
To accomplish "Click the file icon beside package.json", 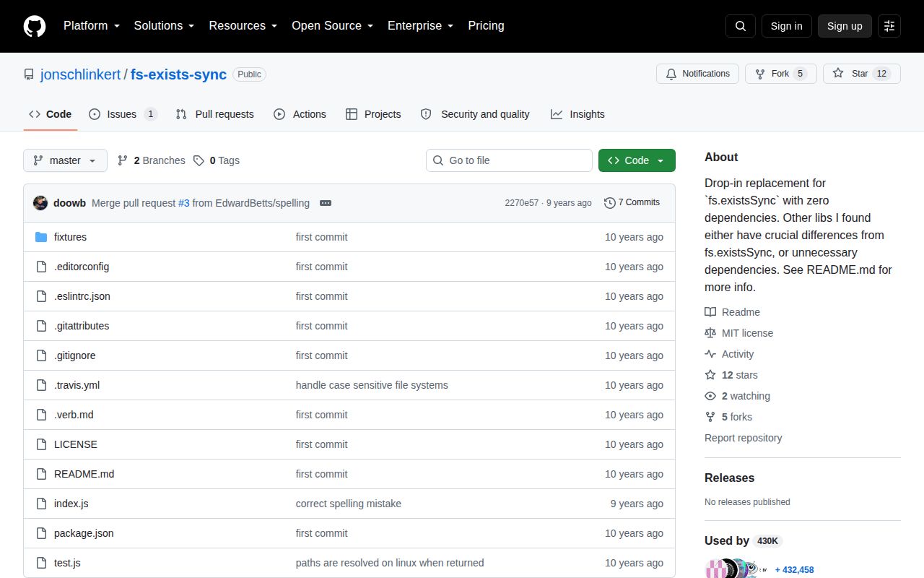I will 41,533.
